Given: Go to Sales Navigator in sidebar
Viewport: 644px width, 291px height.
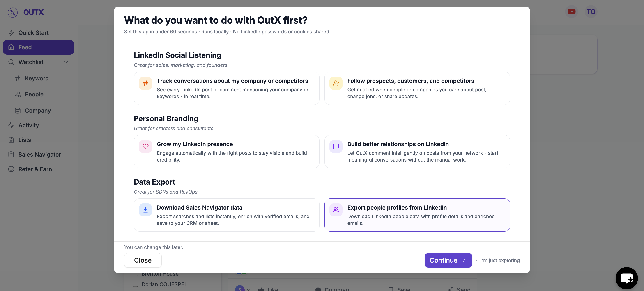Looking at the screenshot, I should 39,155.
